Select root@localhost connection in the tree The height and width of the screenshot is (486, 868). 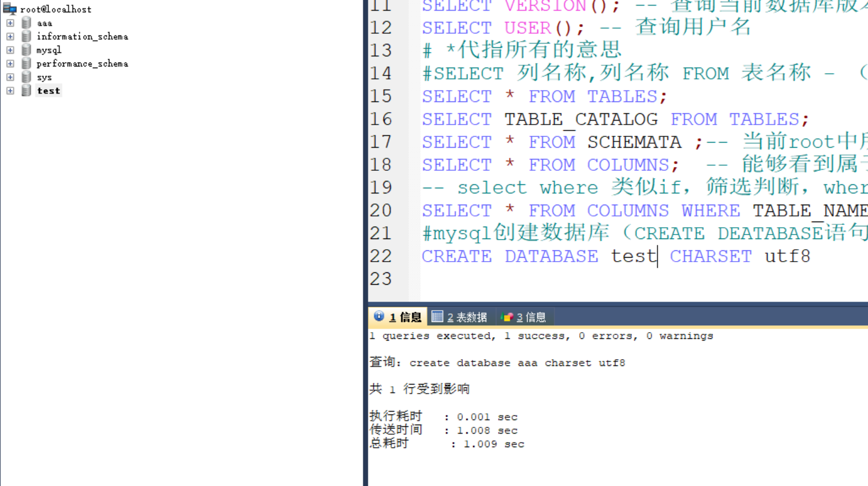tap(56, 9)
